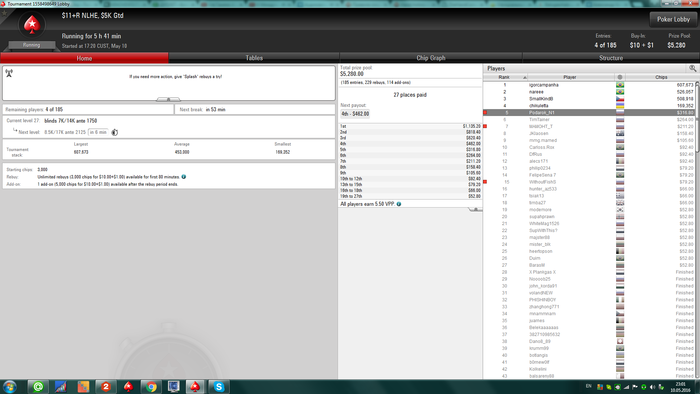Switch to the Structure tab
700x394 pixels.
611,58
